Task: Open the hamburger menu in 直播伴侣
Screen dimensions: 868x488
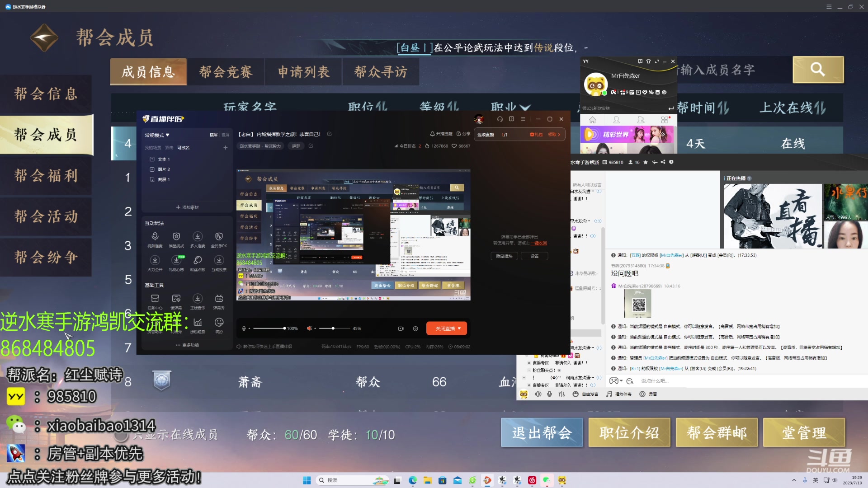Action: click(x=523, y=119)
